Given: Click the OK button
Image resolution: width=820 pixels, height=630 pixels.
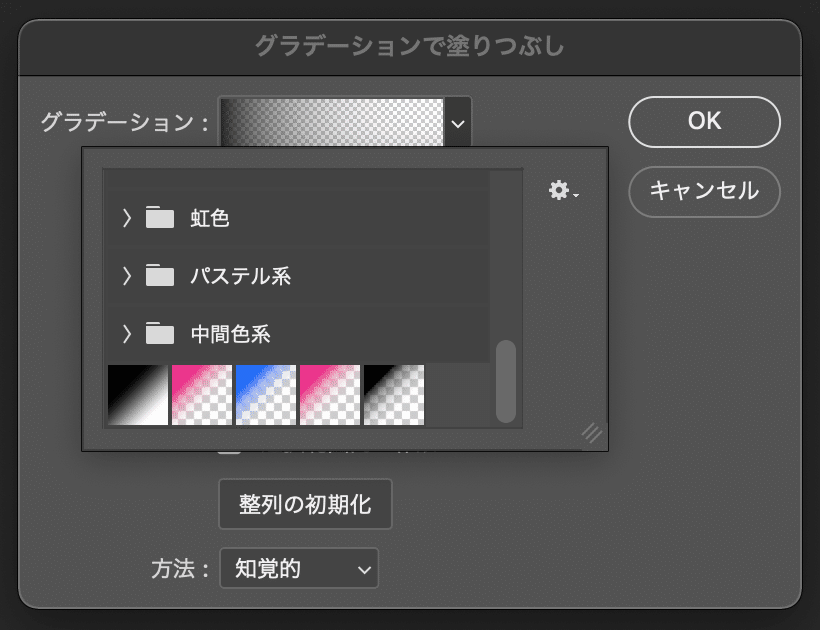Looking at the screenshot, I should [x=704, y=122].
